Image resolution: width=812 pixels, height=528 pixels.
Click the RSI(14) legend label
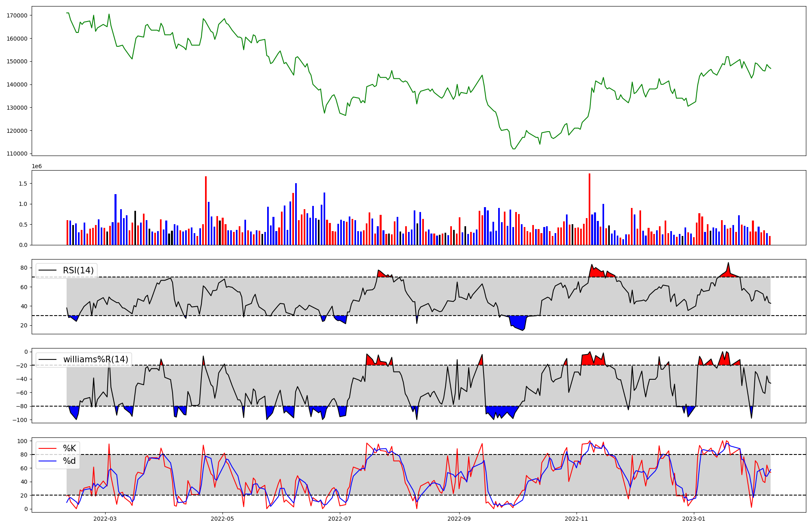(x=78, y=270)
